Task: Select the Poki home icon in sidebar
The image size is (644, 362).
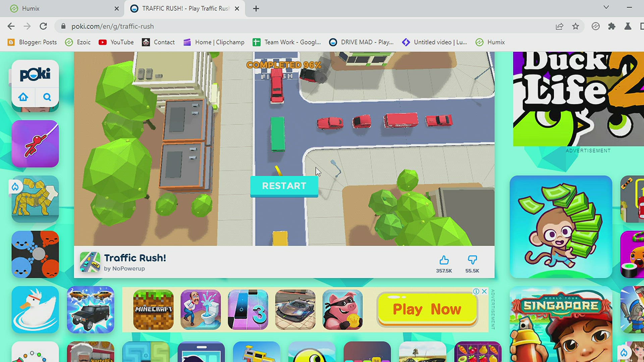Action: (23, 97)
